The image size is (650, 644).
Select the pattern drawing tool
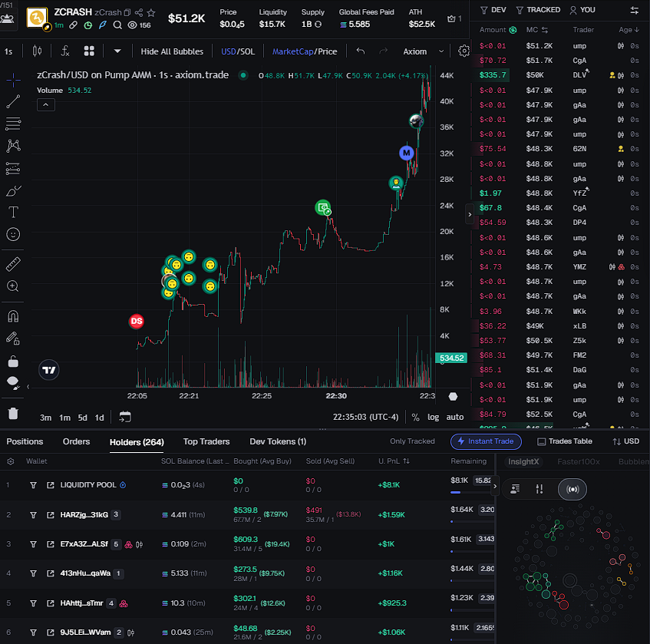pyautogui.click(x=13, y=146)
